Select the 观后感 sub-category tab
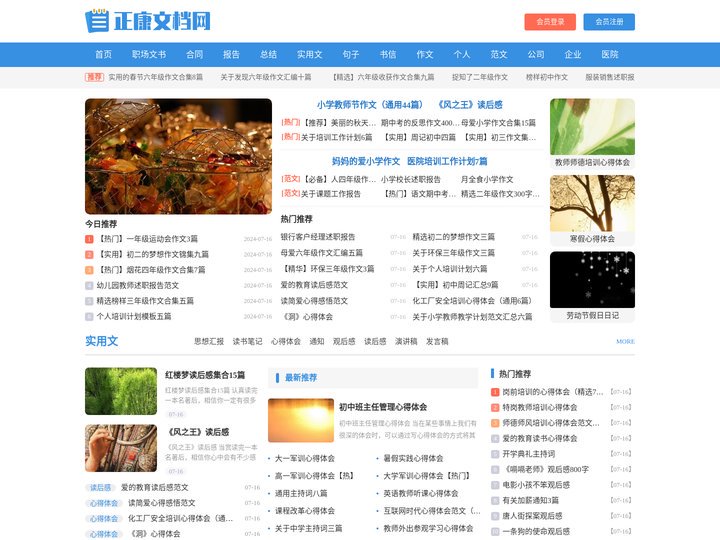The height and width of the screenshot is (540, 720). (344, 341)
